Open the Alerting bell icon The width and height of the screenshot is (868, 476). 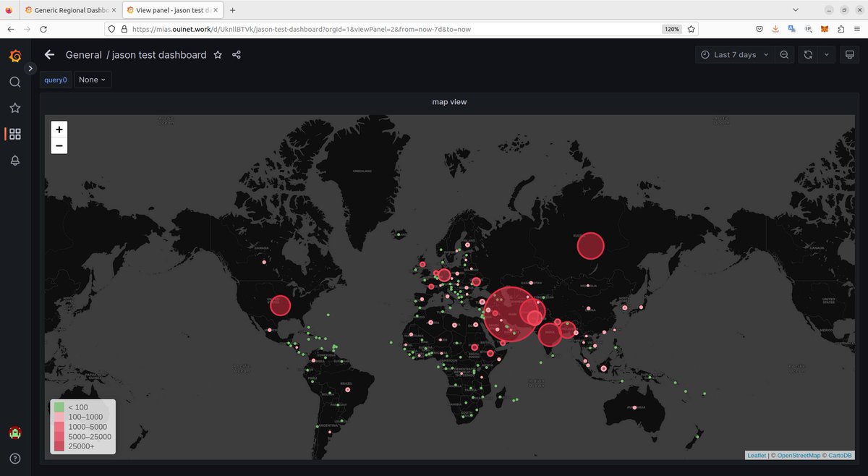15,160
